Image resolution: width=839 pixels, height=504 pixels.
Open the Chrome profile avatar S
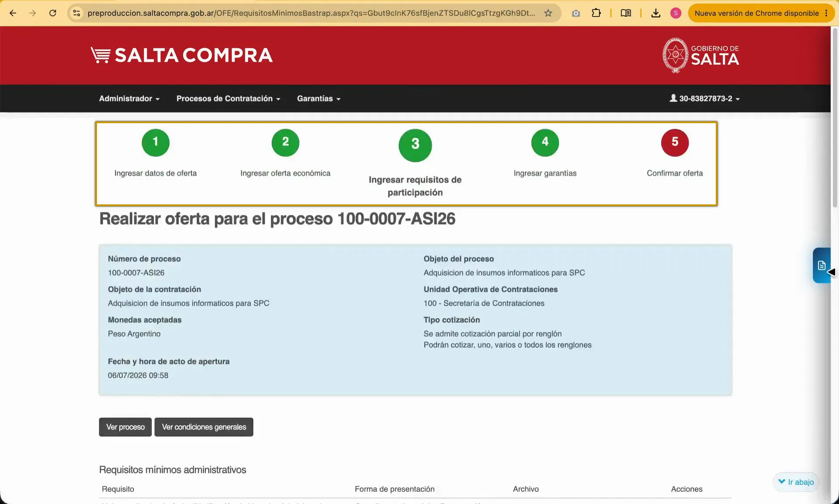(676, 13)
